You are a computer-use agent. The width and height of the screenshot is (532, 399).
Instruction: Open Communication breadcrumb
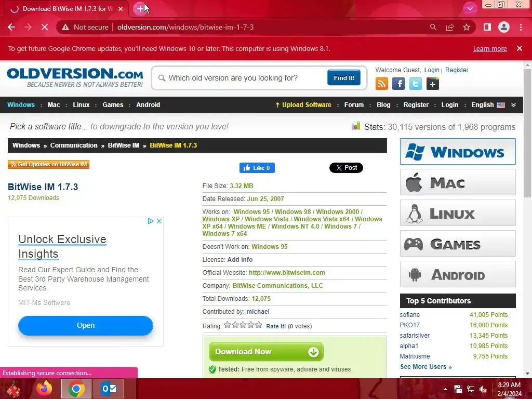point(74,145)
